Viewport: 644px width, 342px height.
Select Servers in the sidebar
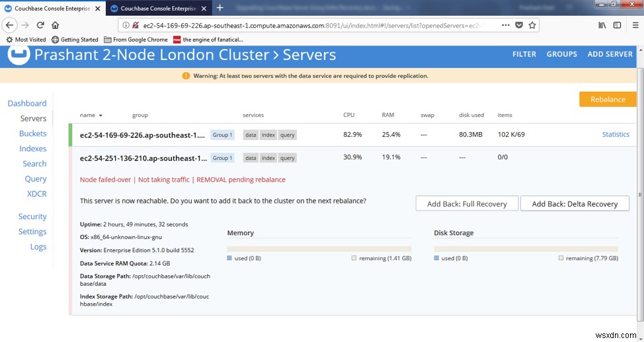(33, 118)
